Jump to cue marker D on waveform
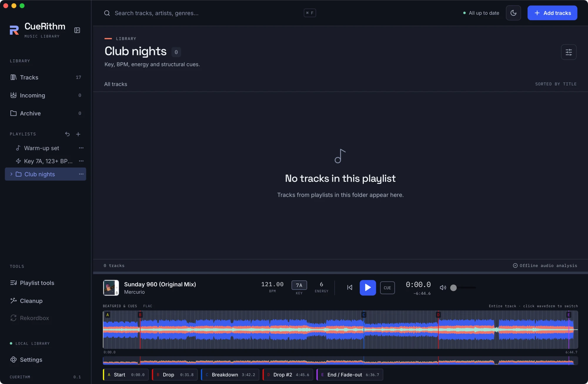The width and height of the screenshot is (588, 384). point(438,315)
